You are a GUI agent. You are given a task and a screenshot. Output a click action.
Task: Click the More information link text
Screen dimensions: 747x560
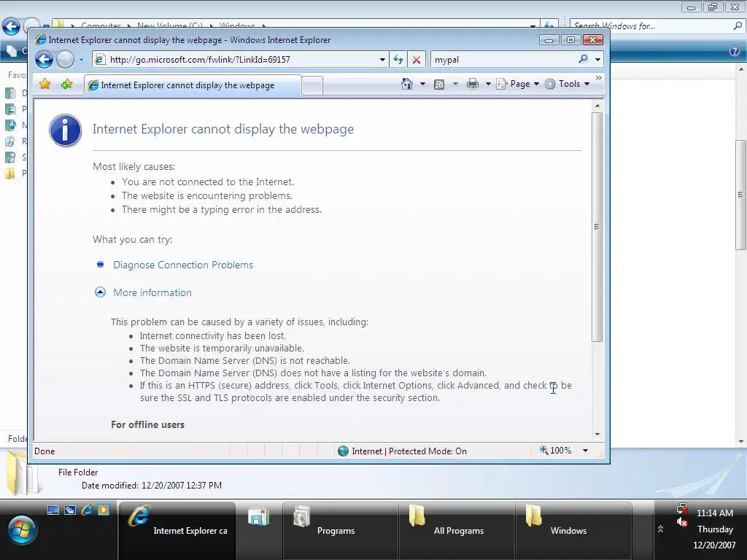coord(152,292)
